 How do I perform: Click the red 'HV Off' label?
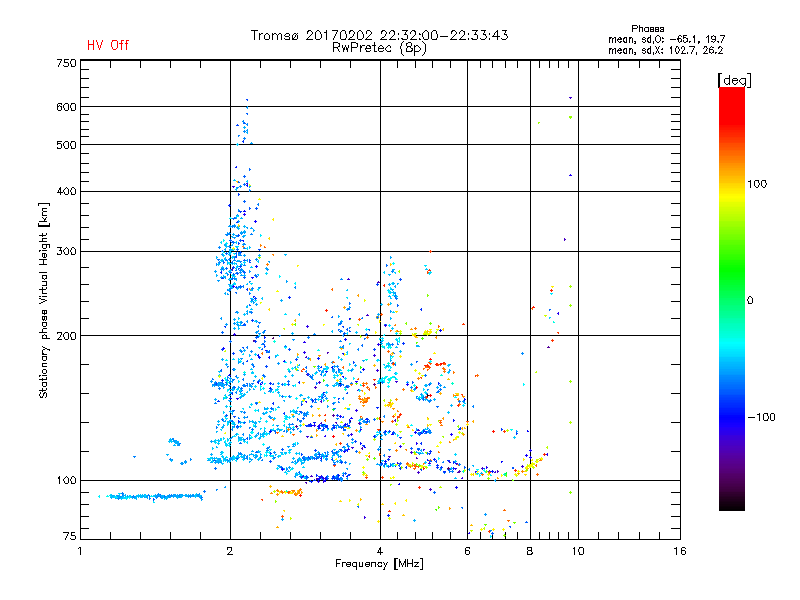pos(108,45)
